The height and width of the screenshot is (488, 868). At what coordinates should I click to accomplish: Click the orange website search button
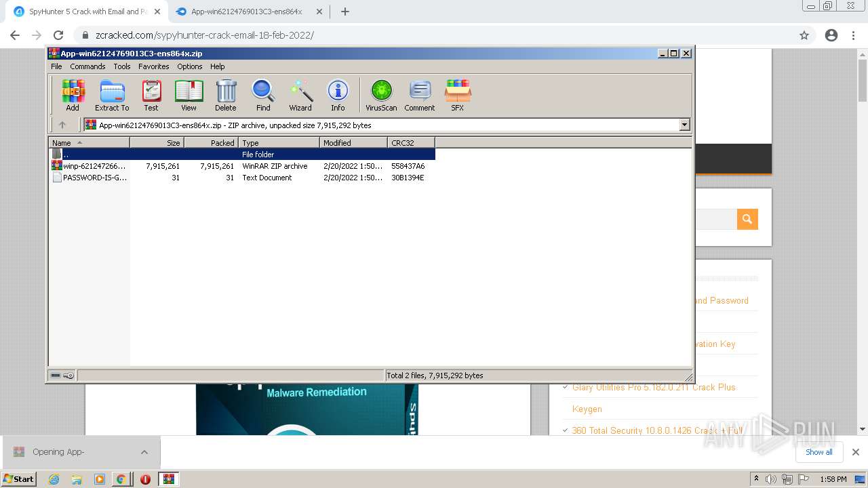(x=747, y=219)
